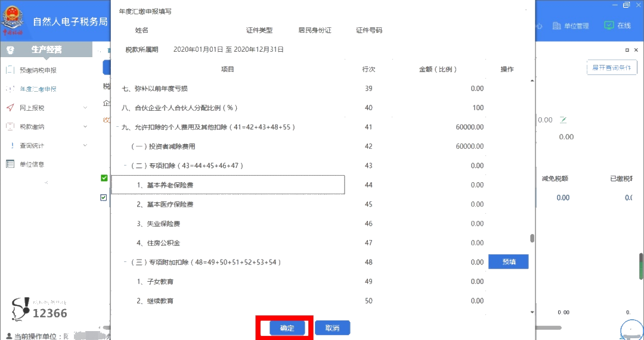The height and width of the screenshot is (340, 644).
Task: Click the row 1、子女教育
Action: pos(155,282)
